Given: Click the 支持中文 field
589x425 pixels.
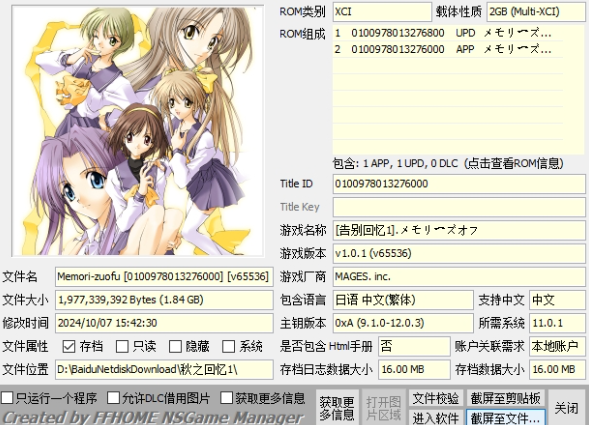Looking at the screenshot, I should [557, 300].
